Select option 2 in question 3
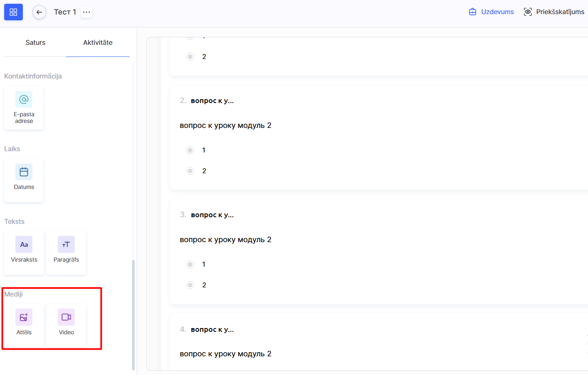588x375 pixels. pos(190,285)
